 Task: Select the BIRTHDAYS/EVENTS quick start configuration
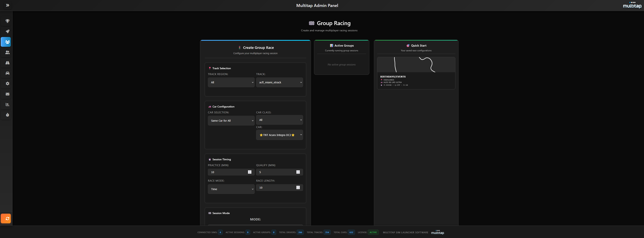(x=416, y=73)
